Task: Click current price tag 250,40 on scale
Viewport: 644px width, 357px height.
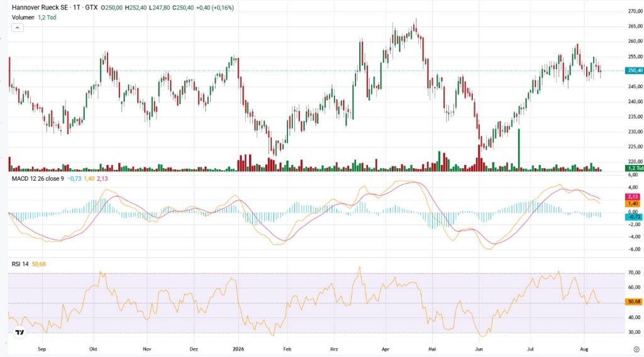Action: coord(634,71)
